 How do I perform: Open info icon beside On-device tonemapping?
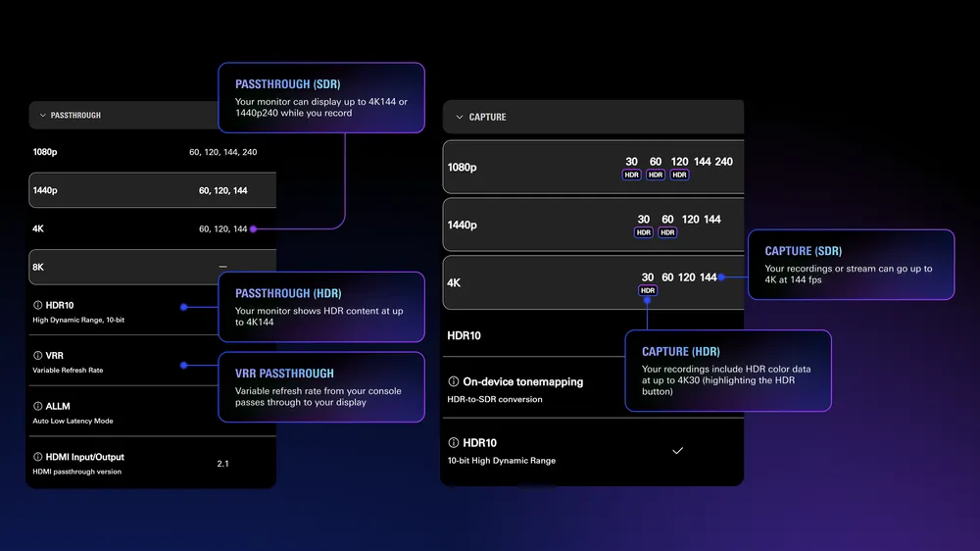pos(453,381)
